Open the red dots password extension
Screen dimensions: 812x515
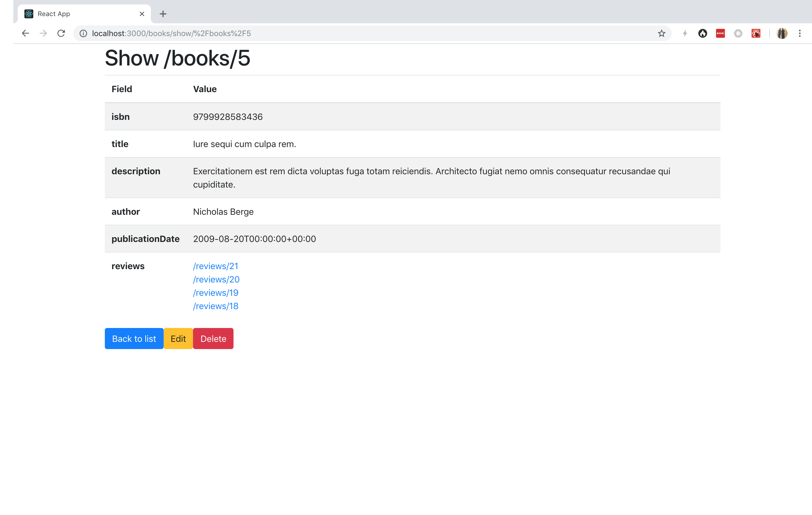pos(720,33)
